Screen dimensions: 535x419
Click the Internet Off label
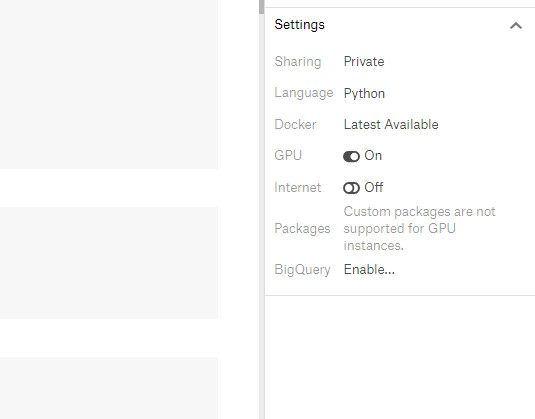click(x=374, y=187)
